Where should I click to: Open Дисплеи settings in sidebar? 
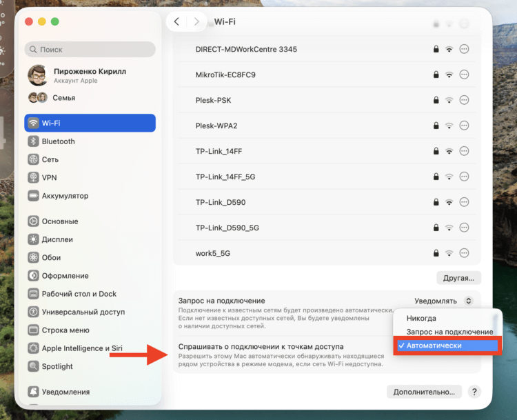[x=90, y=239]
